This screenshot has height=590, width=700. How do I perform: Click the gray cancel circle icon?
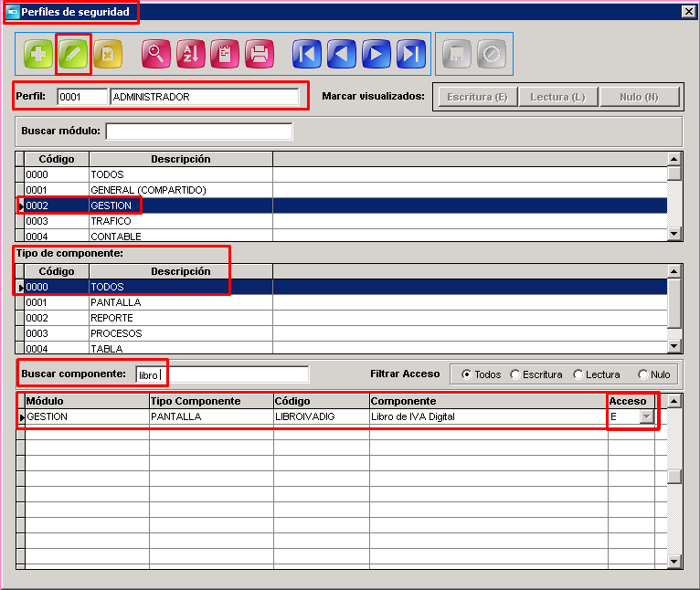point(492,54)
